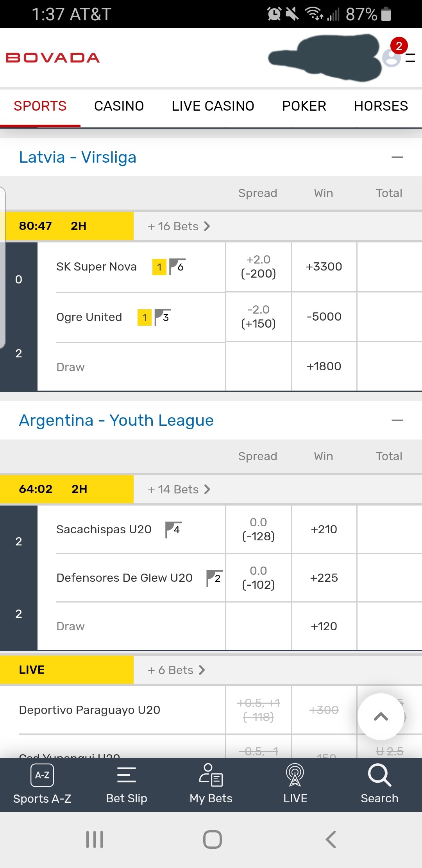Viewport: 422px width, 868px height.
Task: Open the account profile icon with notification badge
Action: 392,57
